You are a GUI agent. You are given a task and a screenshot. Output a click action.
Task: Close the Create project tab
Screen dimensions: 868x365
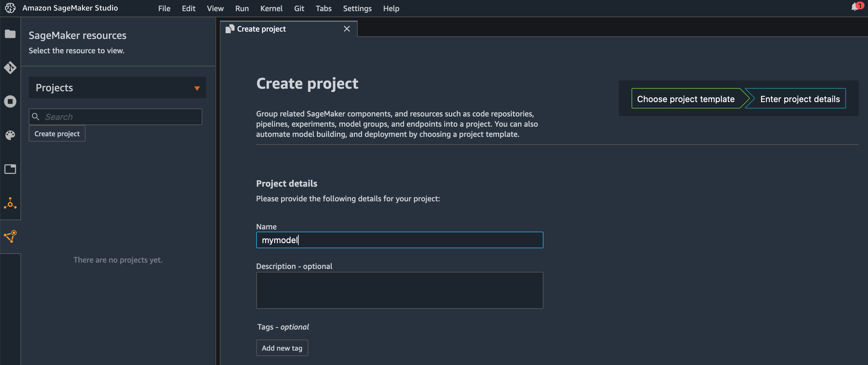click(x=346, y=29)
